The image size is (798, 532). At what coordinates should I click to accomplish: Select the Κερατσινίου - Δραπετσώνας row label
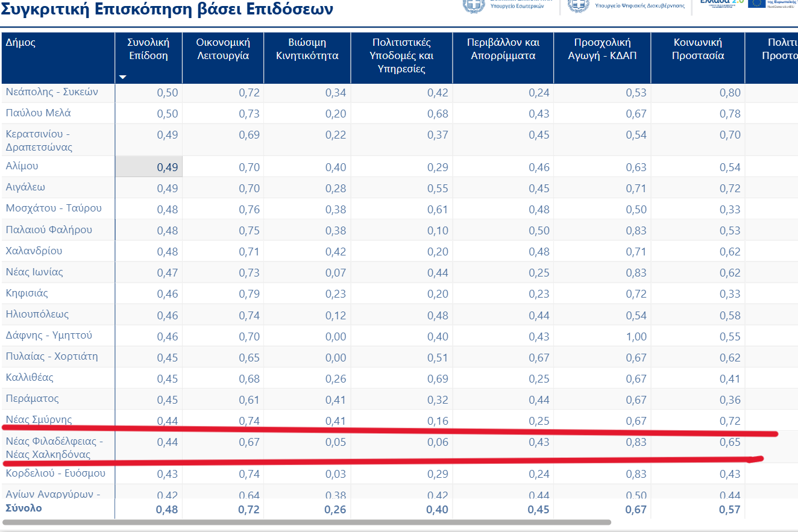(39, 140)
